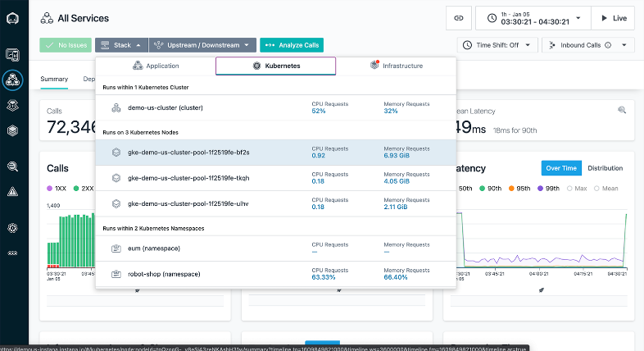The width and height of the screenshot is (644, 351).
Task: Click Memory Requests value 2.11 GiB
Action: click(x=396, y=207)
